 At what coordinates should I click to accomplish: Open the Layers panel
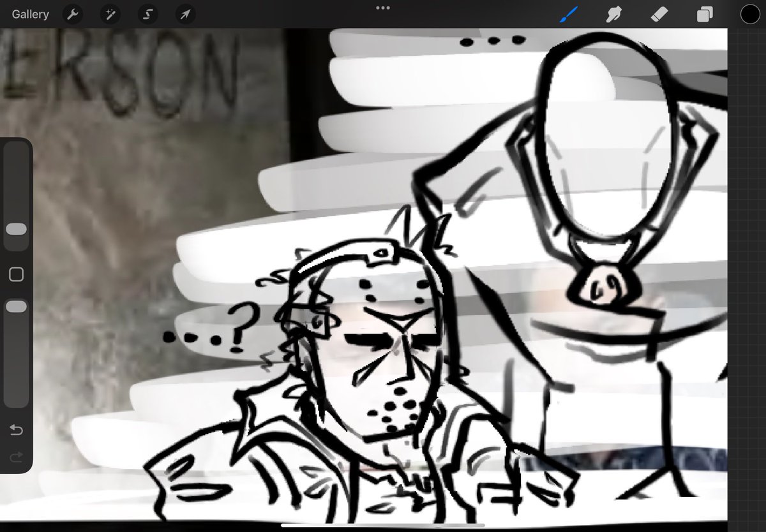[705, 14]
